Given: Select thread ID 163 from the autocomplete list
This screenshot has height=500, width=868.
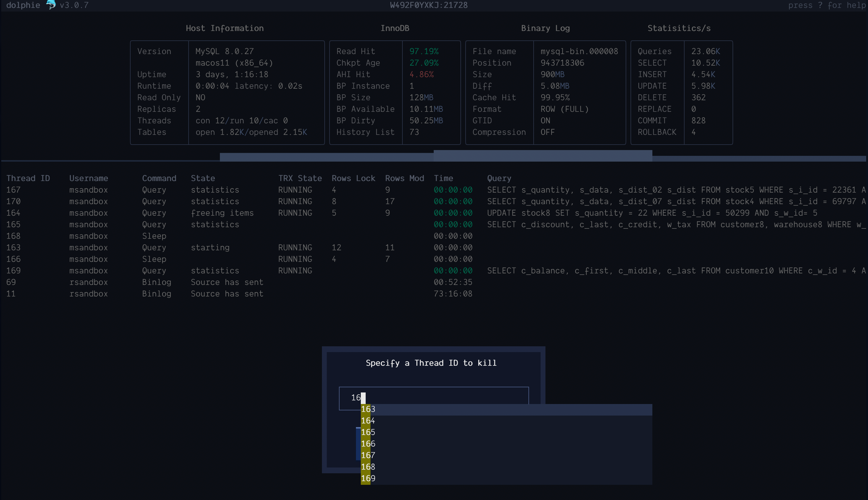Looking at the screenshot, I should [x=368, y=409].
